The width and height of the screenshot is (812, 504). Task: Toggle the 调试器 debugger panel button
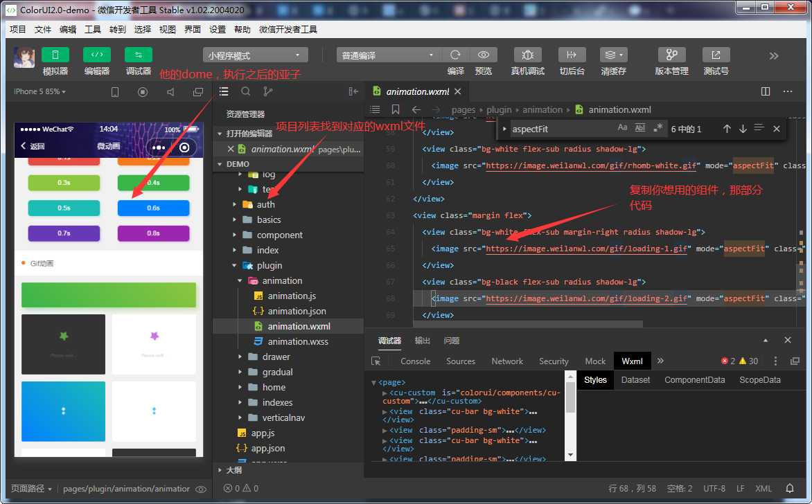139,55
